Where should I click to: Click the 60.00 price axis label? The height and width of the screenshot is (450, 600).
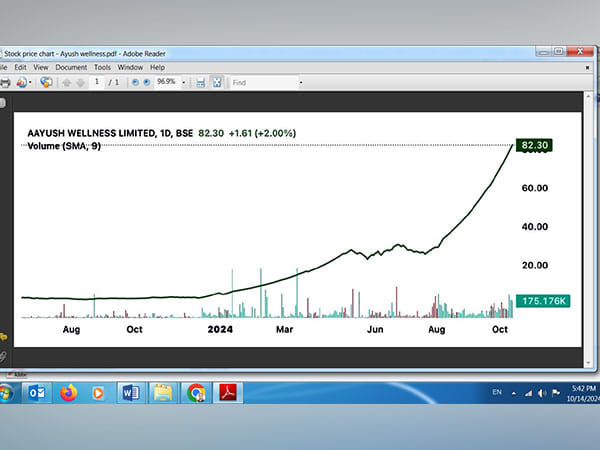pyautogui.click(x=535, y=188)
